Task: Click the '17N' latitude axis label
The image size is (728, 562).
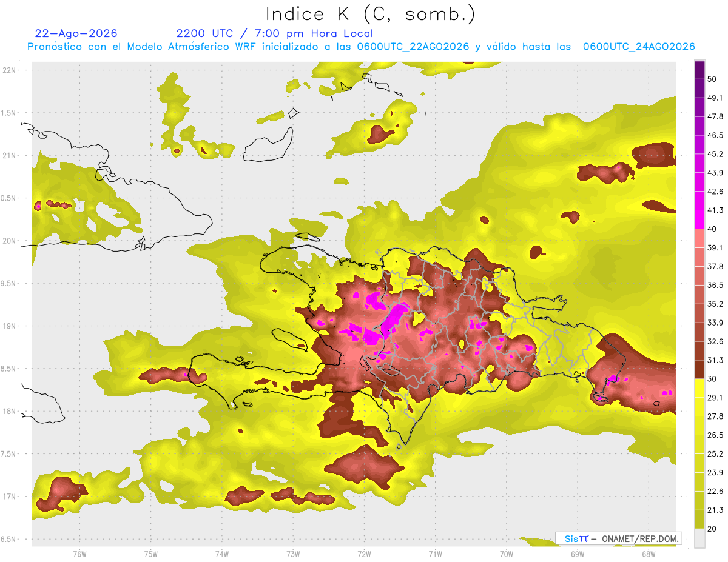Action: point(9,497)
